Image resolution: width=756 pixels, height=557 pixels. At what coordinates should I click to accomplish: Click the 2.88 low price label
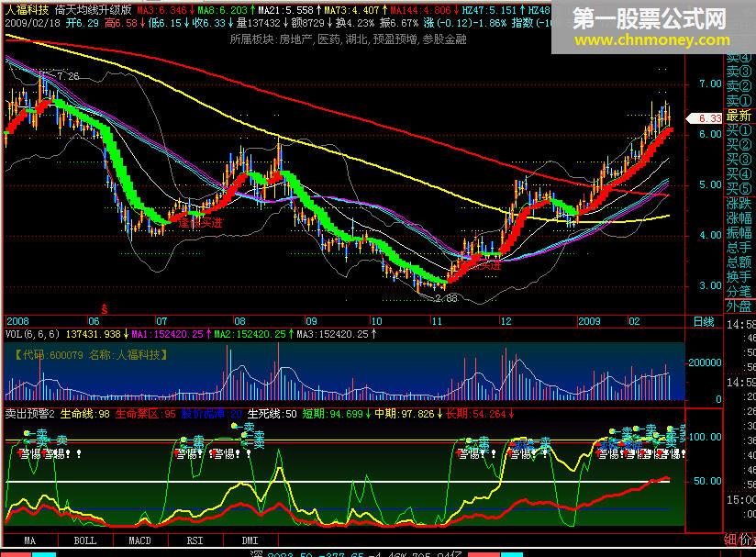tap(446, 298)
